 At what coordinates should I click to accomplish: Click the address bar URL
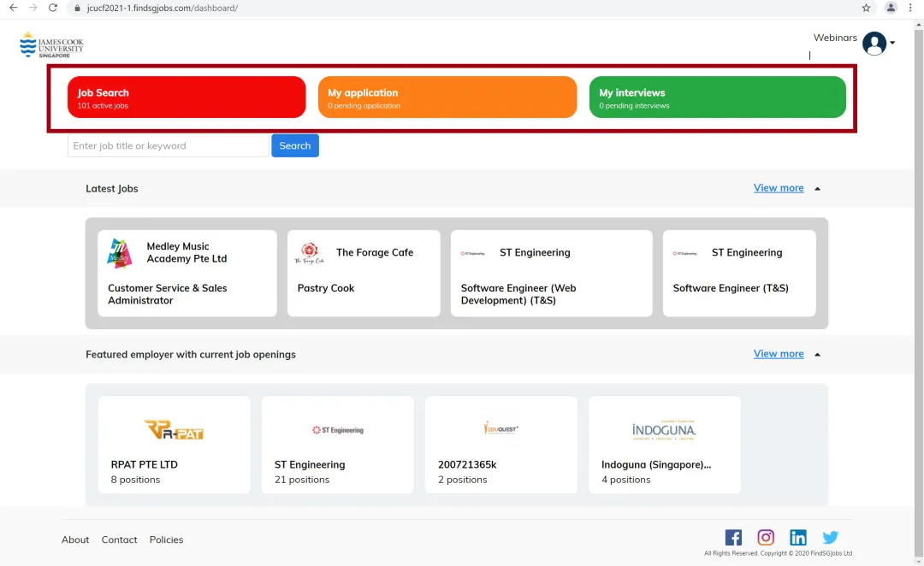162,8
